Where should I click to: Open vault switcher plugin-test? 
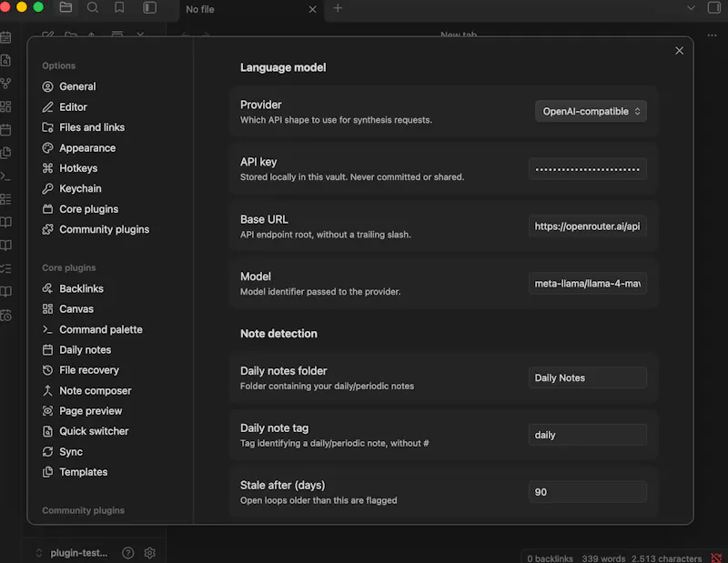click(x=73, y=553)
